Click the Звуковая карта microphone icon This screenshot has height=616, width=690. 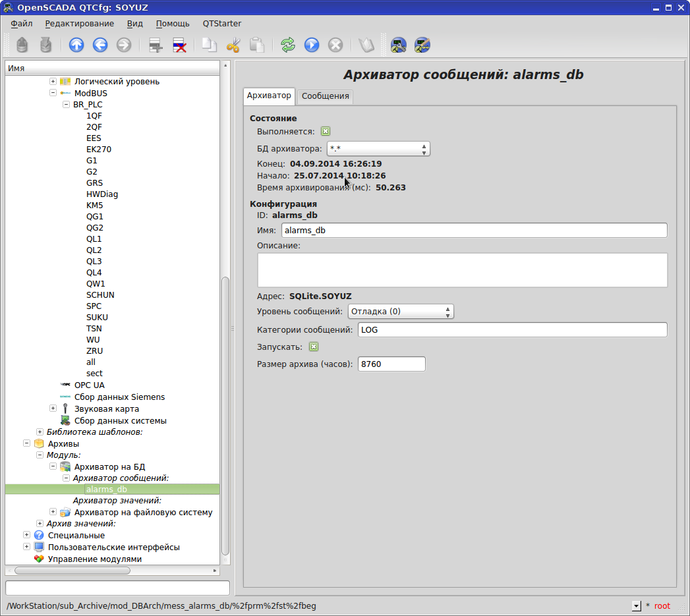[65, 408]
